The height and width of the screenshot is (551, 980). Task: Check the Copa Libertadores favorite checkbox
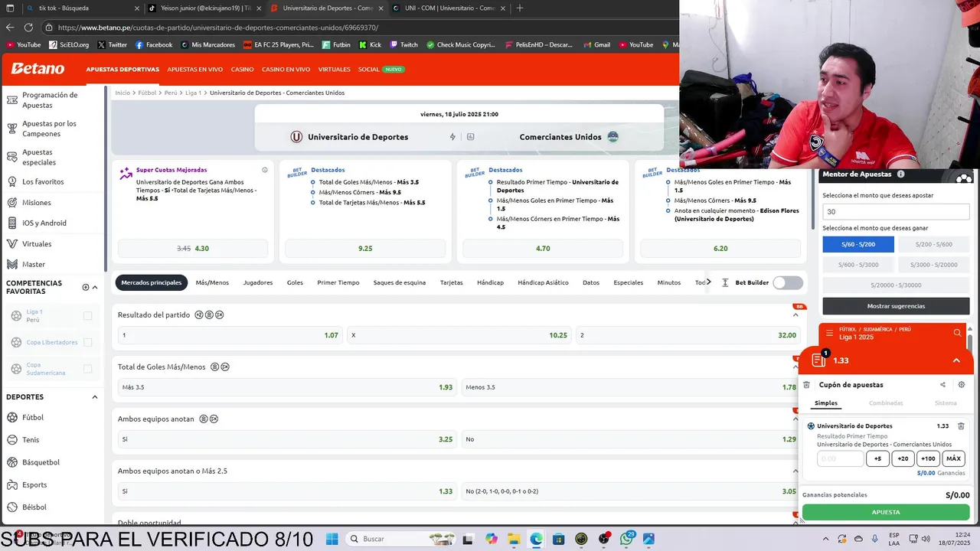point(87,342)
